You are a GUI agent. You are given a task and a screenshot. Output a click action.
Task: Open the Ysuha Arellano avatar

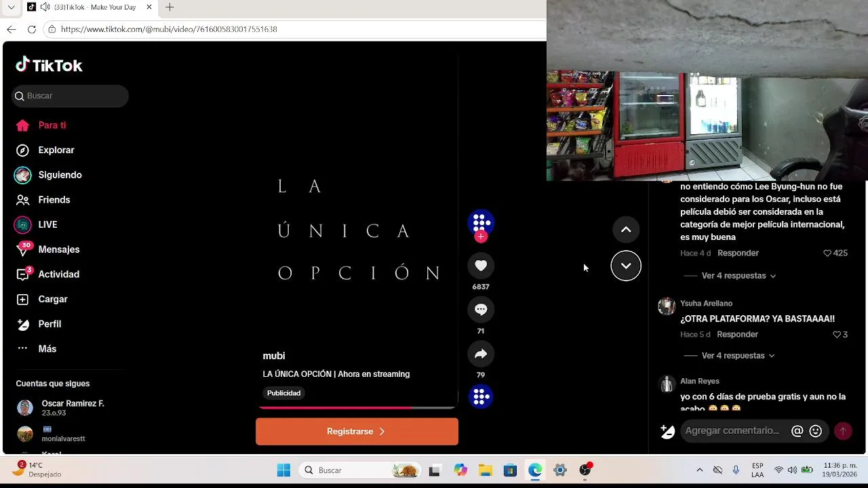point(667,306)
